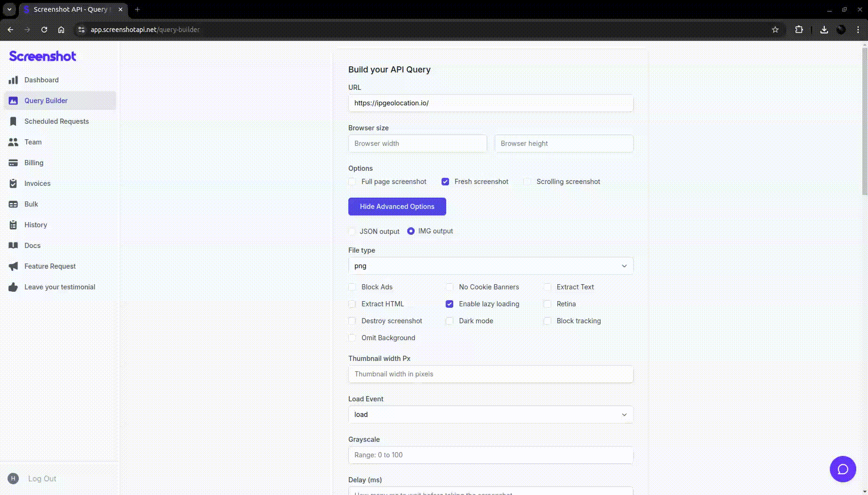
Task: Click the Hide Advanced Options button
Action: pos(397,207)
